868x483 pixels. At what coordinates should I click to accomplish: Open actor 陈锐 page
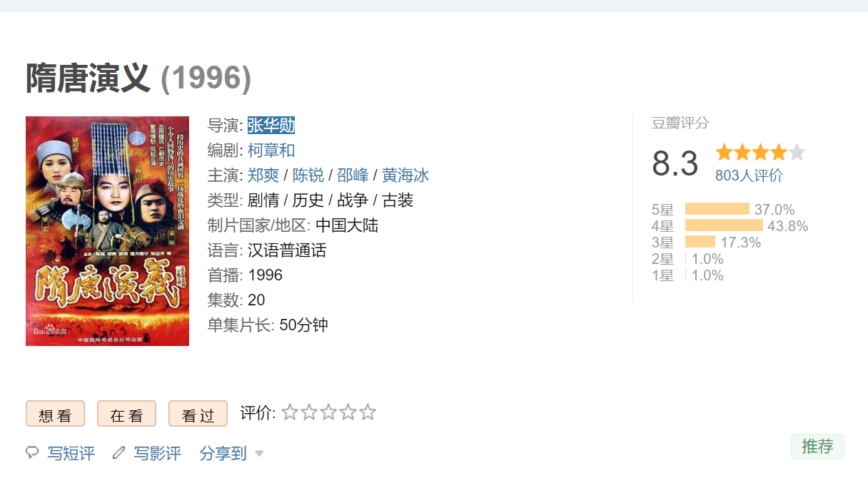point(308,176)
